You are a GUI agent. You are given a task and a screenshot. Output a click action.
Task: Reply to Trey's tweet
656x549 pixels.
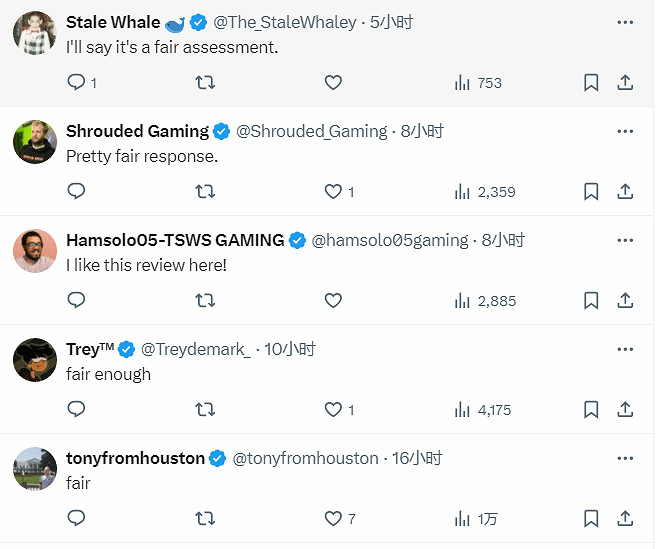click(x=77, y=409)
